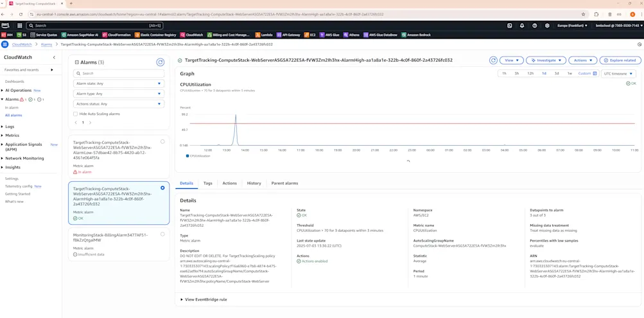The height and width of the screenshot is (318, 644).
Task: Bookmark this page with the star icon
Action: (x=583, y=14)
